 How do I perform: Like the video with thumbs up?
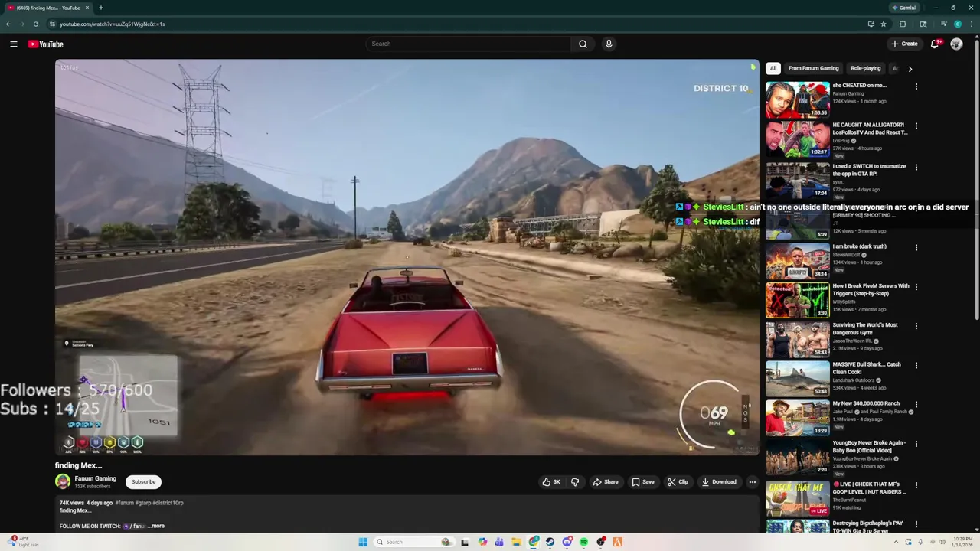551,482
